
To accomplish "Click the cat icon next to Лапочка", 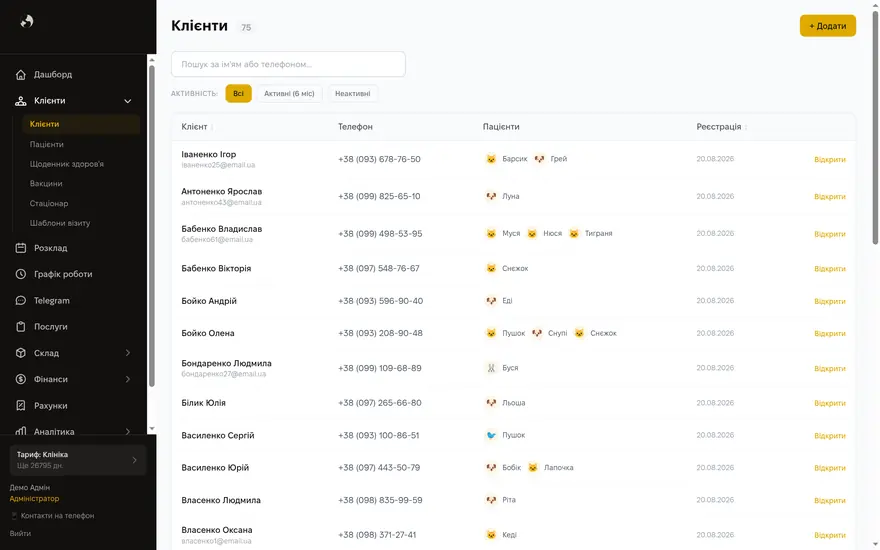I will click(x=533, y=468).
